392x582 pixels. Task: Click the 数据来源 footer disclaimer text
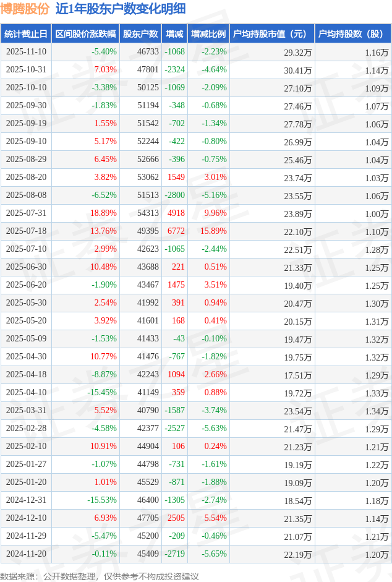pos(100,576)
